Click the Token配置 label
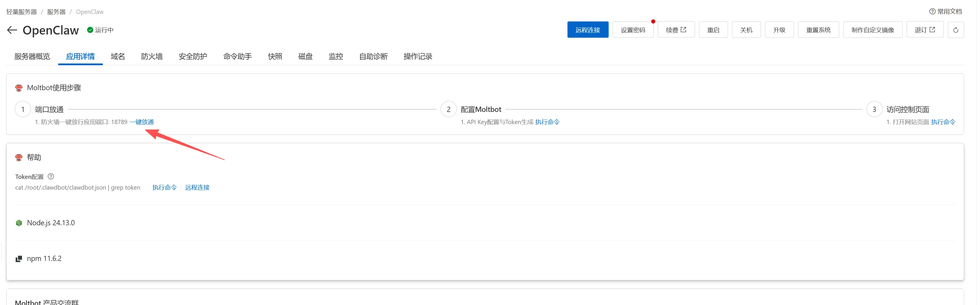The width and height of the screenshot is (980, 305). pos(29,177)
